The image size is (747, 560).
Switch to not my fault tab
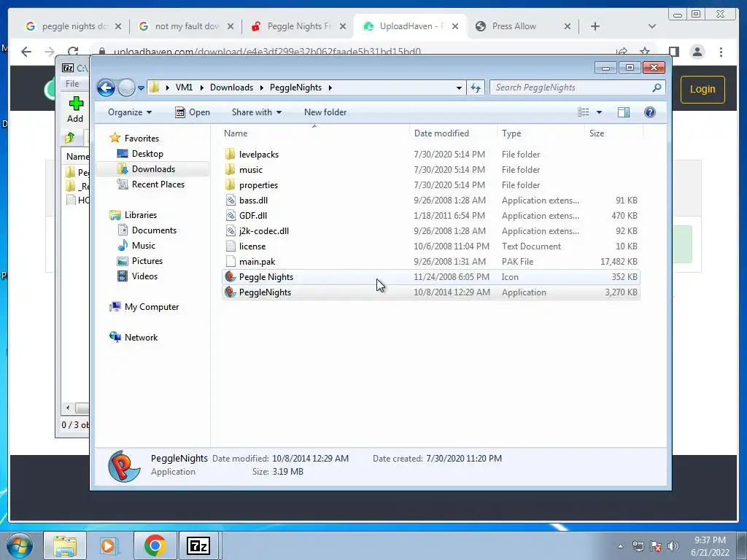[186, 26]
